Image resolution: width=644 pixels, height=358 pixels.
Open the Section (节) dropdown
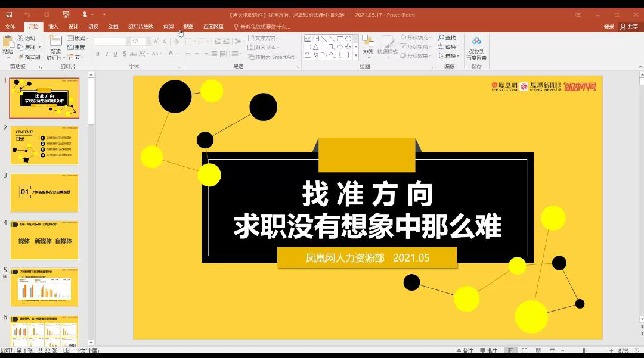(77, 57)
